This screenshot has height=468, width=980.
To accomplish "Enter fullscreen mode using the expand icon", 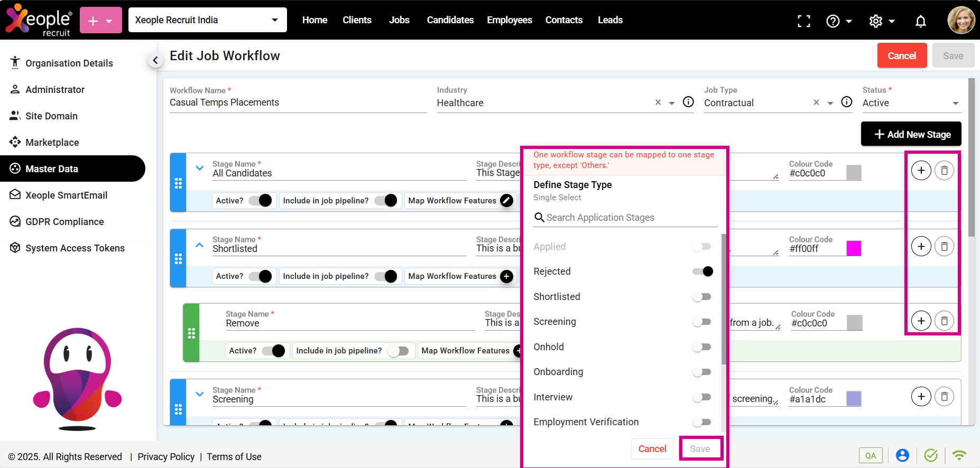I will click(803, 21).
